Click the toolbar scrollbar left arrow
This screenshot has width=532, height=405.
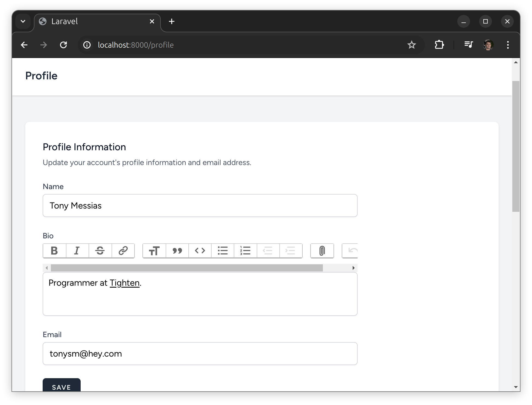coord(47,268)
